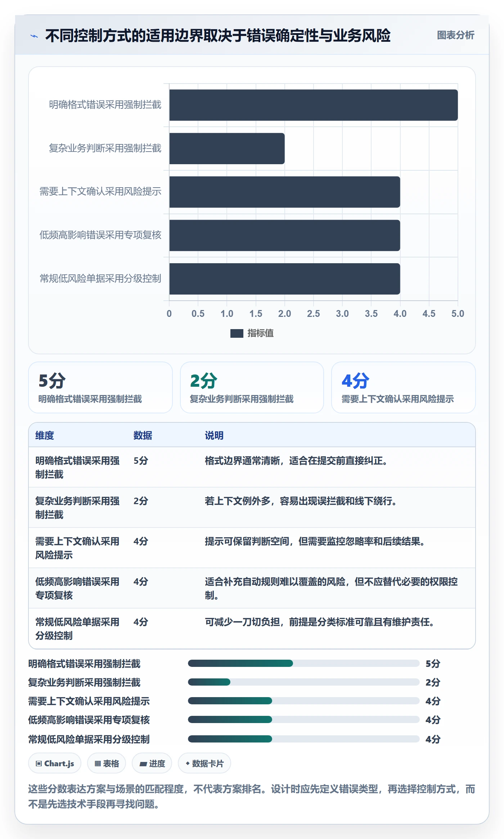Viewport: 504px width, 839px height.
Task: Select the 进度 tag
Action: pos(152,763)
